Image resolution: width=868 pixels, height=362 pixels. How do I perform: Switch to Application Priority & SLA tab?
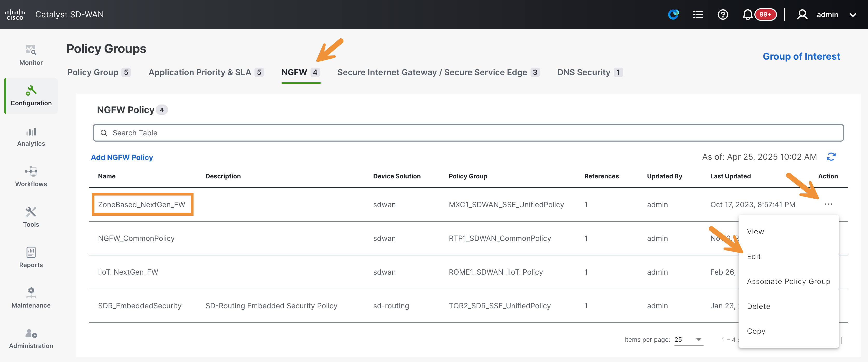[206, 72]
